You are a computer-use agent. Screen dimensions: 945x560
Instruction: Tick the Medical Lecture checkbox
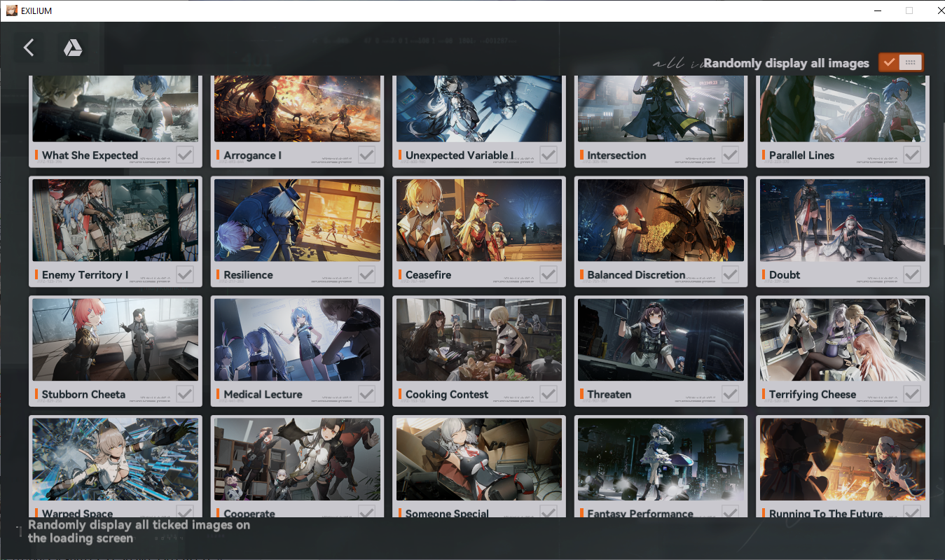tap(366, 394)
